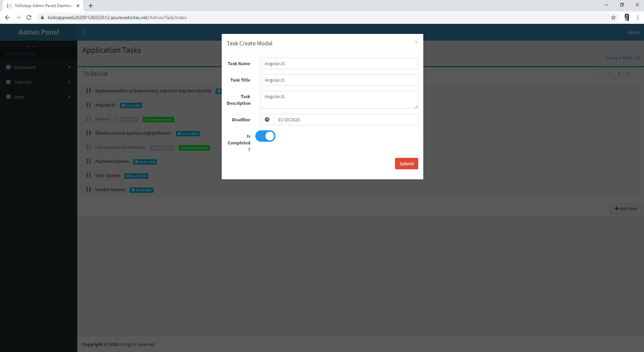
Task: Click the previous page pagination arrow
Action: pos(601,74)
